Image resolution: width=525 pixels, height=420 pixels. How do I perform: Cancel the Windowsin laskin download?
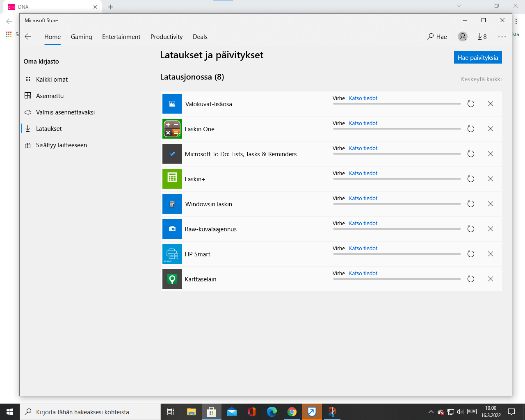coord(491,204)
